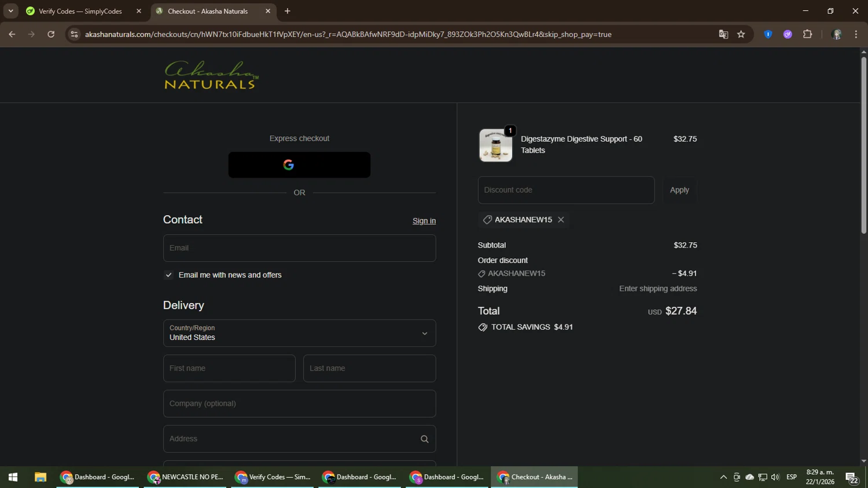This screenshot has height=488, width=868.
Task: Switch to Verify Codes — Sim... taskbar window
Action: (x=273, y=477)
